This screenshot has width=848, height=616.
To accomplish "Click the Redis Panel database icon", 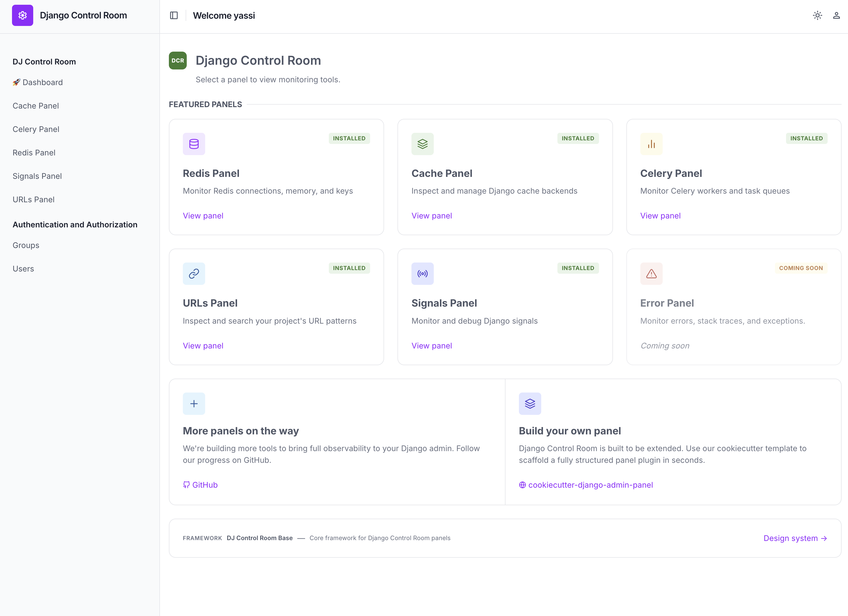I will [x=194, y=144].
